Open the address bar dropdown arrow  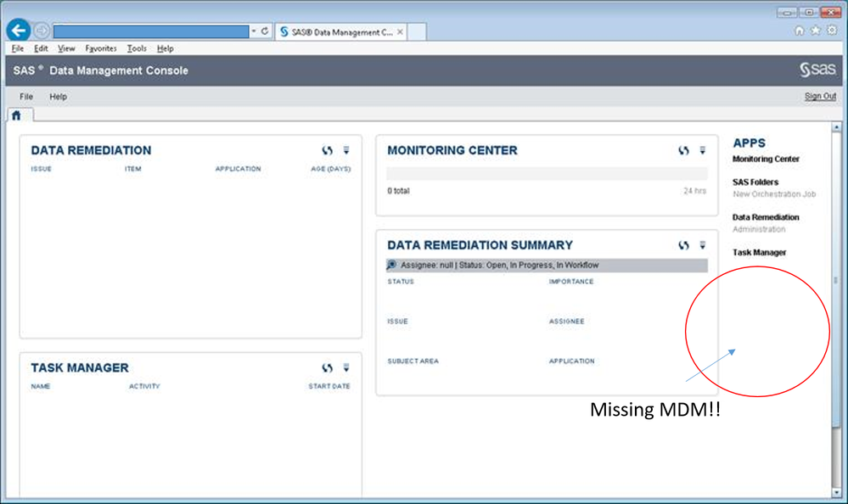click(253, 31)
